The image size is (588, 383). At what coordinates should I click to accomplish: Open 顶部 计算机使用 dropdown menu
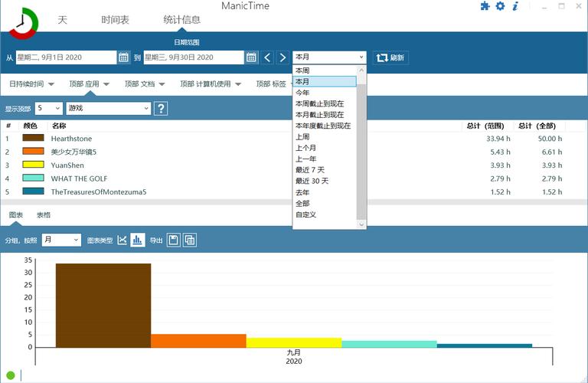click(211, 84)
